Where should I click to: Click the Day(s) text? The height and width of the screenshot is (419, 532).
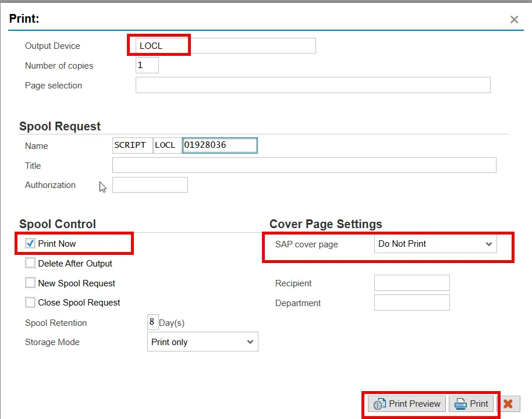pos(172,322)
